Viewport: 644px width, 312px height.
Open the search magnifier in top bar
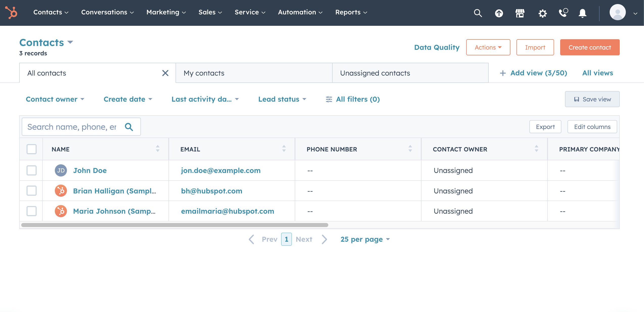pos(478,13)
